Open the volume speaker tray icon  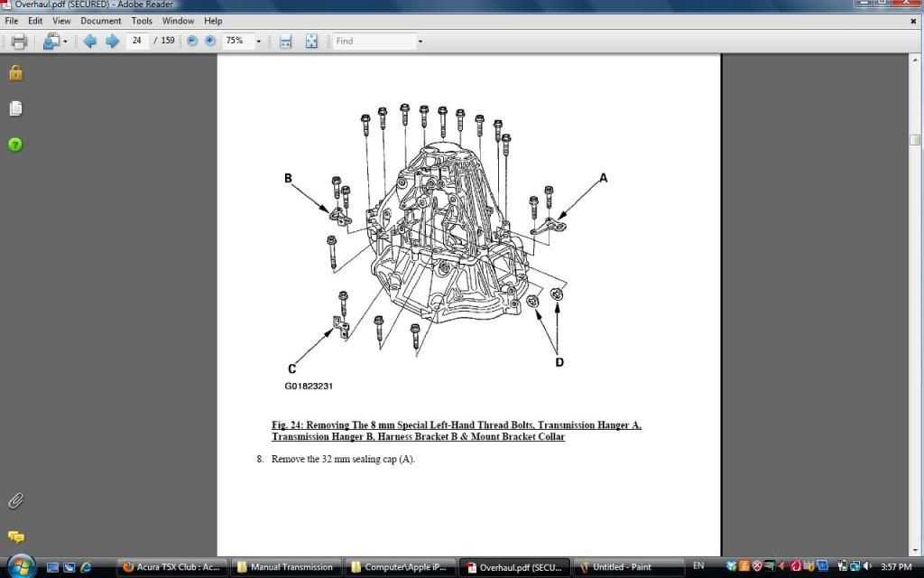point(867,566)
